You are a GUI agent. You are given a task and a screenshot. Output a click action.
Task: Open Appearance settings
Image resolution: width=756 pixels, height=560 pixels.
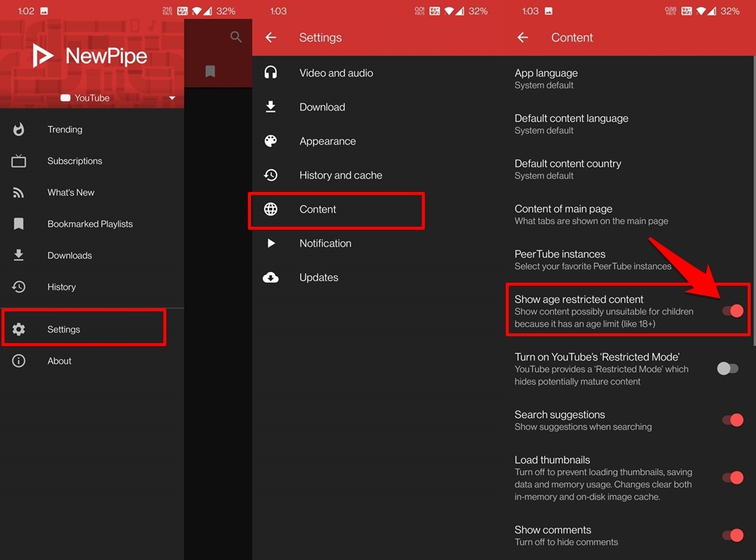378,141
